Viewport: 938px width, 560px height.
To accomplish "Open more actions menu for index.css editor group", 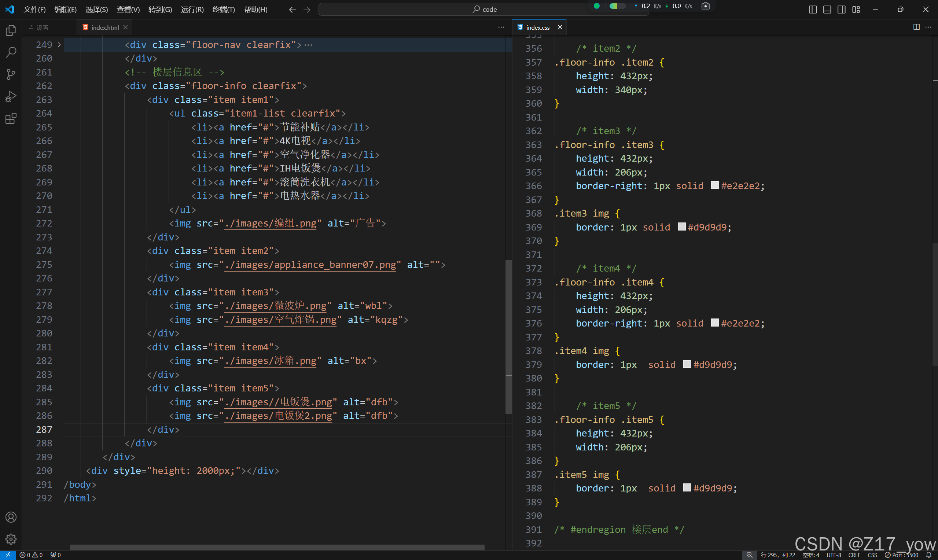I will pos(928,27).
